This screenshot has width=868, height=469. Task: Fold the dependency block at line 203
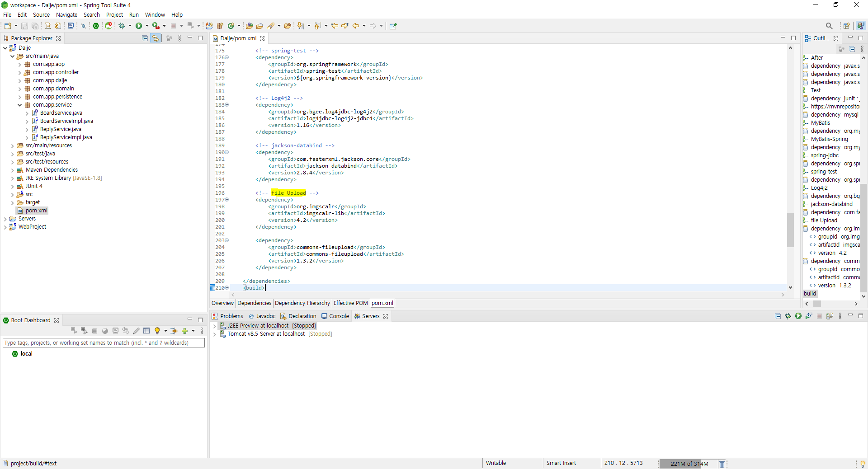227,240
